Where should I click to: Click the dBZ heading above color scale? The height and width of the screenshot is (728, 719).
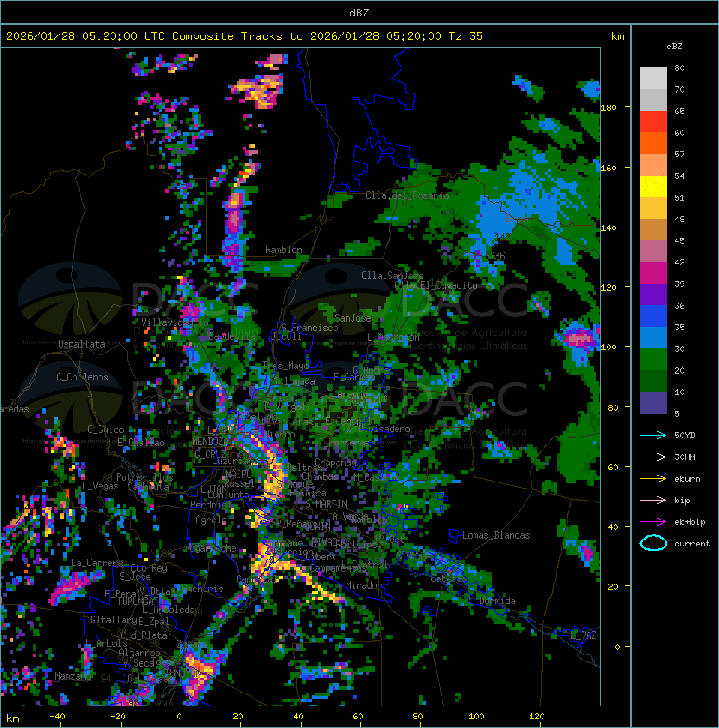pyautogui.click(x=674, y=47)
